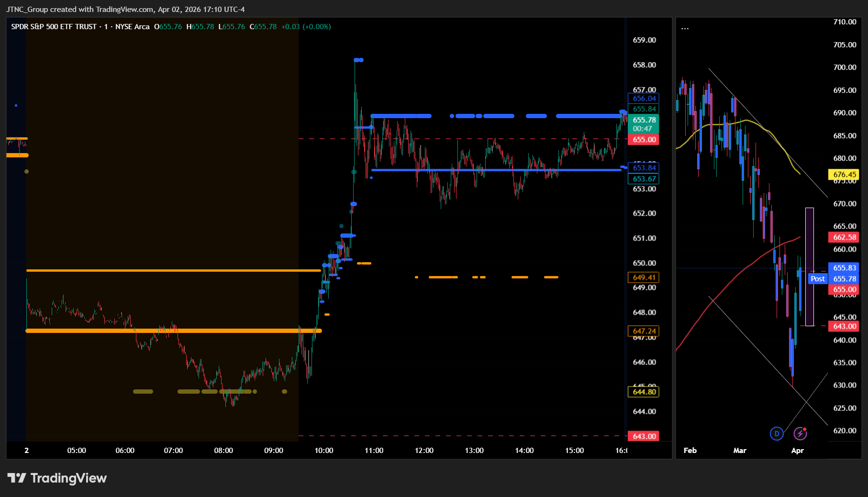868x497 pixels.
Task: Select the yellow 676.45 moving average label
Action: 845,175
